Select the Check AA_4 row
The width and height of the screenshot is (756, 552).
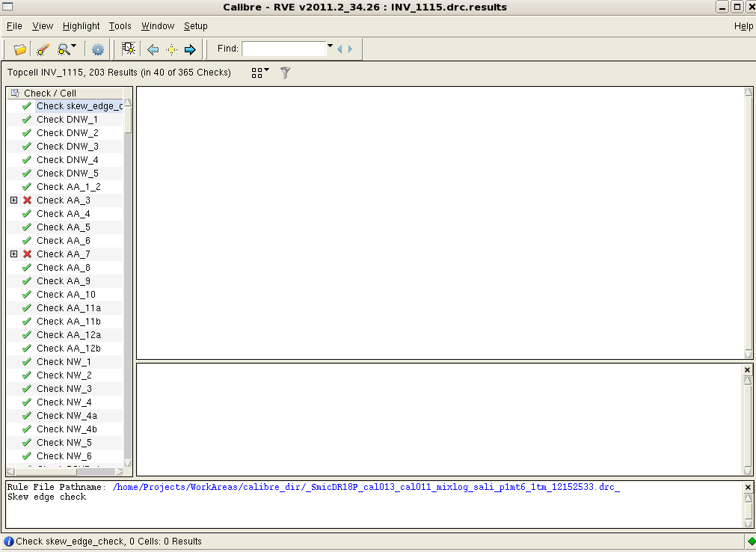click(63, 214)
